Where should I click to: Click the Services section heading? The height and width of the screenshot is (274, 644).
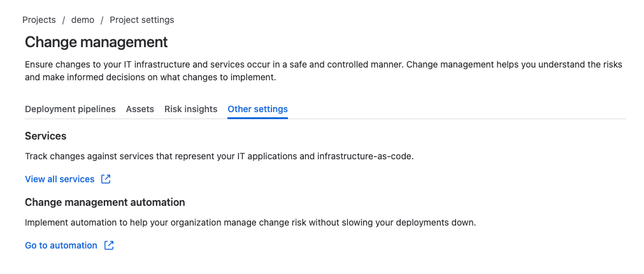pos(46,136)
